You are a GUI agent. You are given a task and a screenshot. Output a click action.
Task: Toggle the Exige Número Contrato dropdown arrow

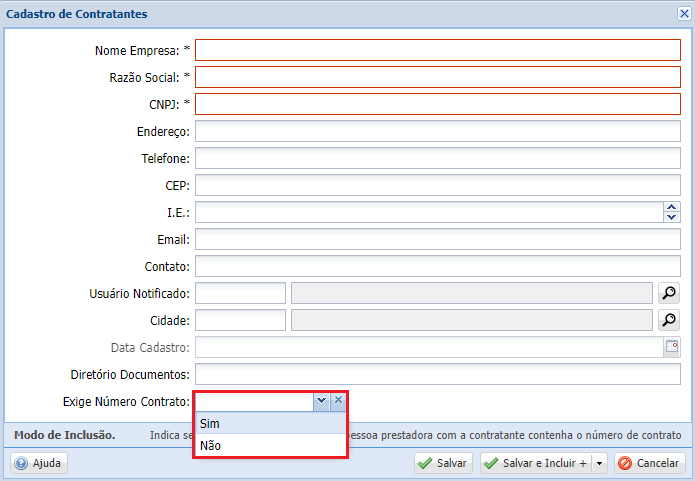pyautogui.click(x=321, y=401)
